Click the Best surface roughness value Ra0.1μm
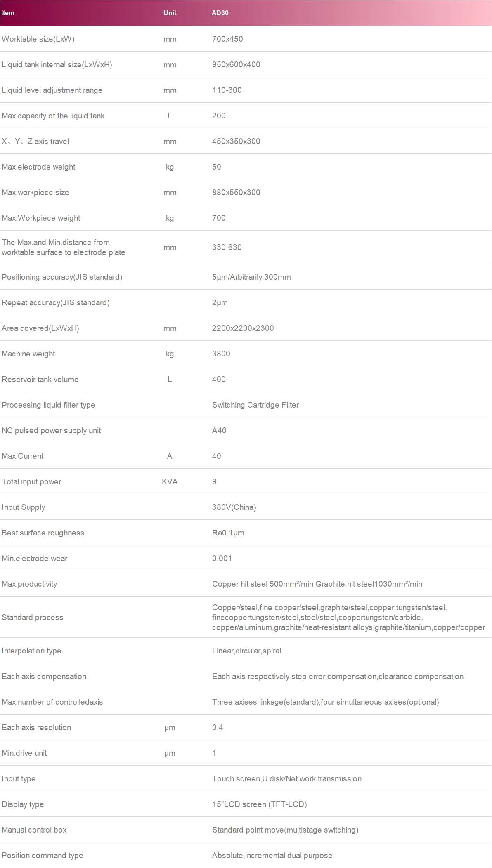The image size is (492, 868). click(x=228, y=533)
